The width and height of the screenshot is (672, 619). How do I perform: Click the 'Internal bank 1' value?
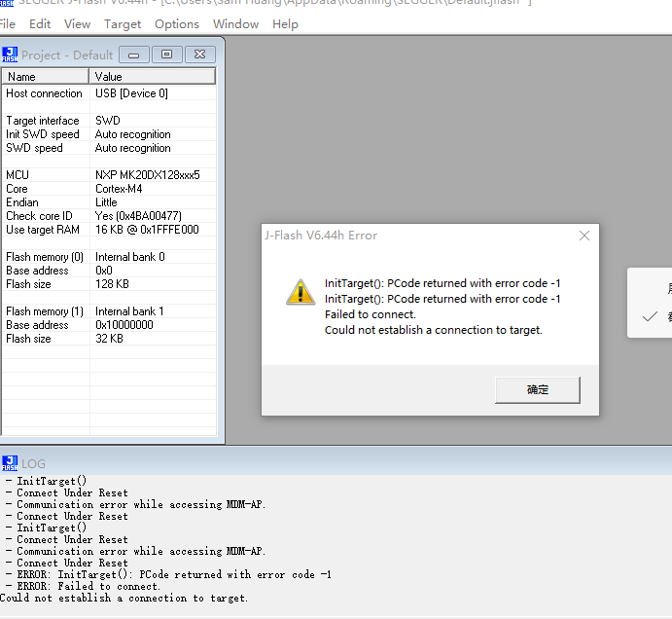coord(129,311)
